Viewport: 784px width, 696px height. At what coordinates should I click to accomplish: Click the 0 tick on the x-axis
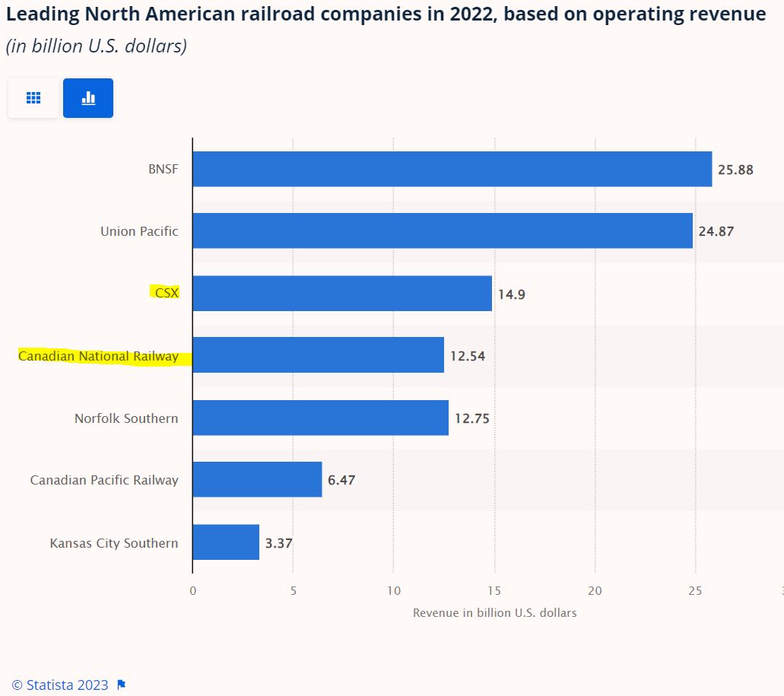193,590
